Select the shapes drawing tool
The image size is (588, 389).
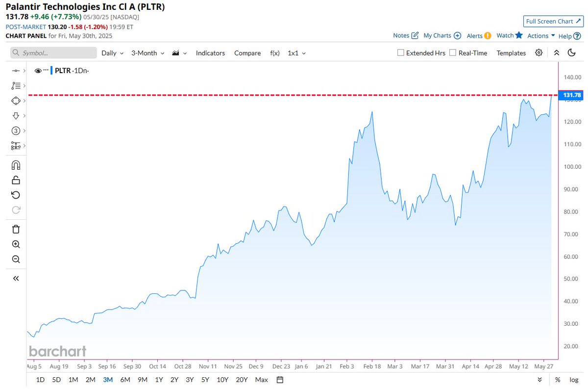[15, 100]
